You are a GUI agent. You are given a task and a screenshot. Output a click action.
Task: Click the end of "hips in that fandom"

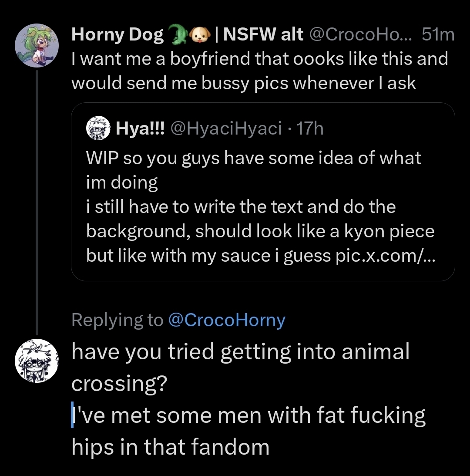(270, 447)
